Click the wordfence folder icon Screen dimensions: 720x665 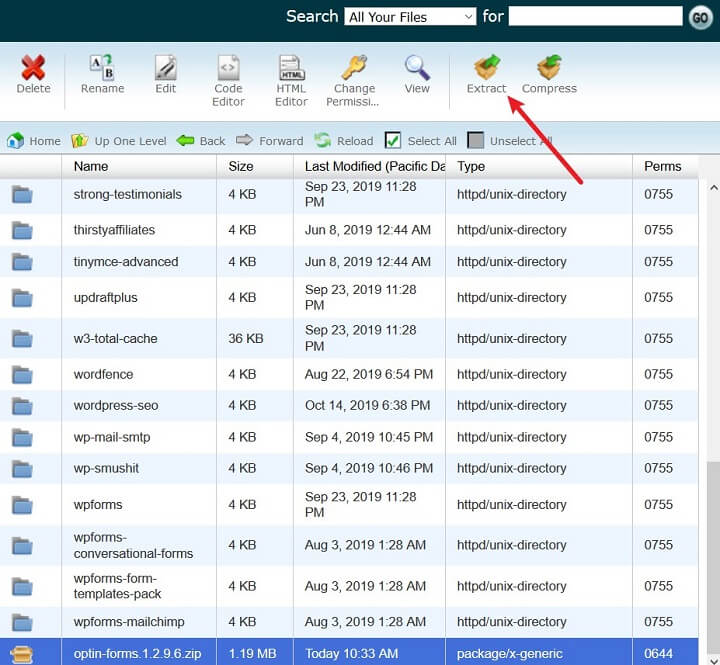point(22,375)
